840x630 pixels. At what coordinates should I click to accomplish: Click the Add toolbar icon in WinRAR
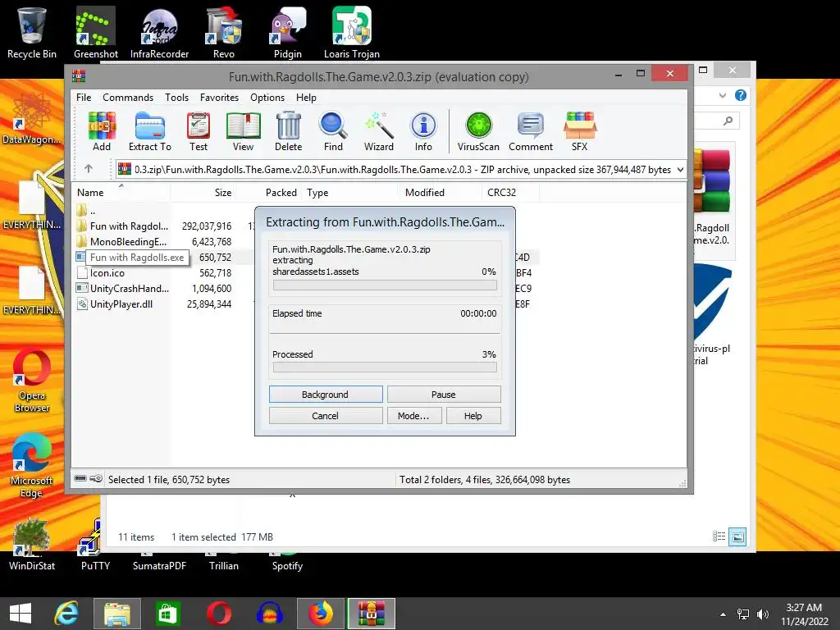(x=102, y=132)
